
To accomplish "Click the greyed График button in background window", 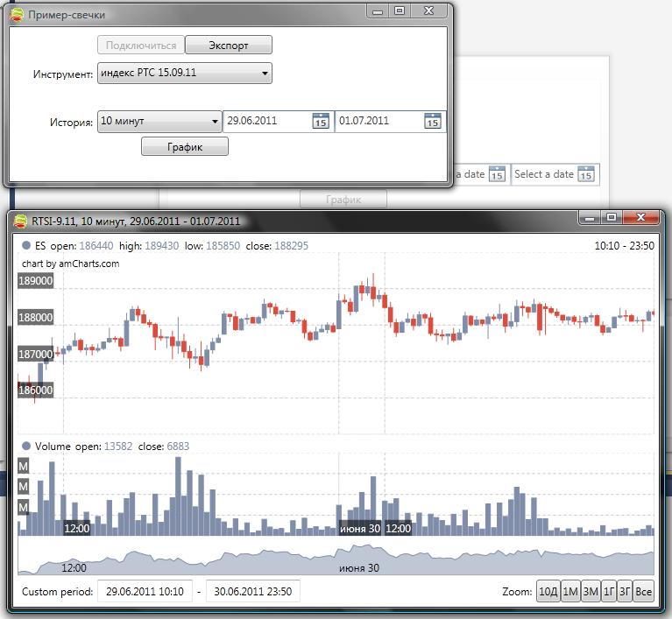I will pos(343,200).
